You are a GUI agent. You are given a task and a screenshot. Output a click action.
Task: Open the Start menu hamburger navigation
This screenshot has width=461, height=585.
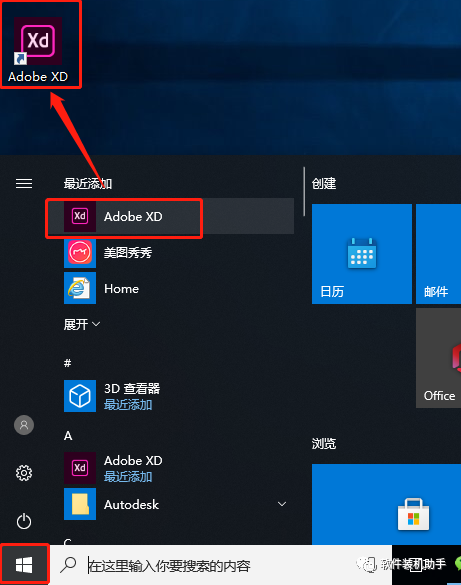click(x=24, y=184)
